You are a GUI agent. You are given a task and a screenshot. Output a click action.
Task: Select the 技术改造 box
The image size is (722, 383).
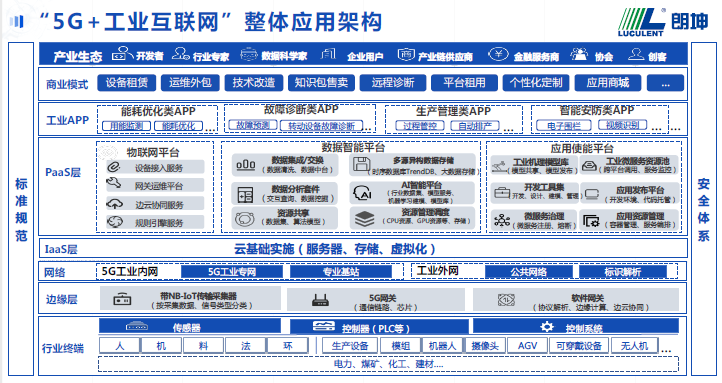click(254, 83)
